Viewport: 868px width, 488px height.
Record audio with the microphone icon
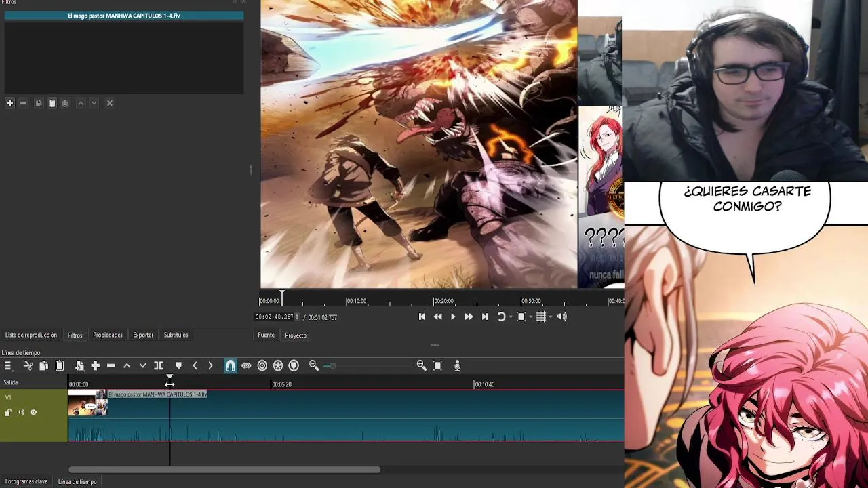tap(458, 366)
